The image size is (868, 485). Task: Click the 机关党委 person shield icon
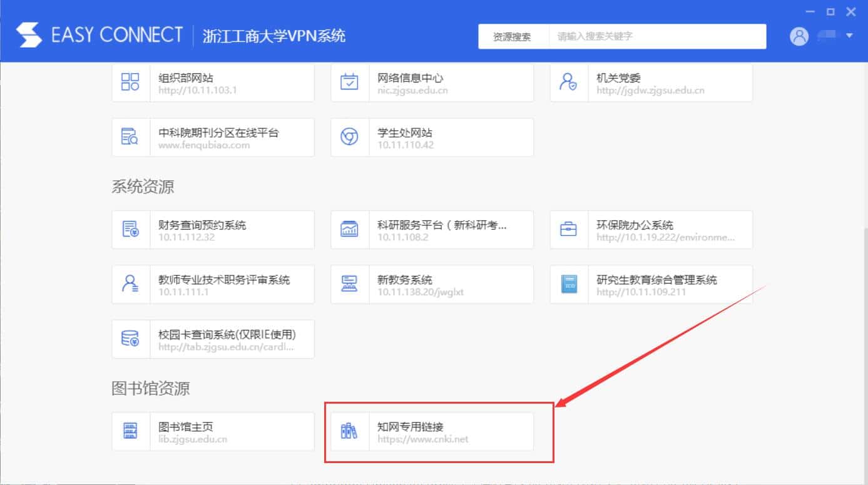(x=568, y=83)
